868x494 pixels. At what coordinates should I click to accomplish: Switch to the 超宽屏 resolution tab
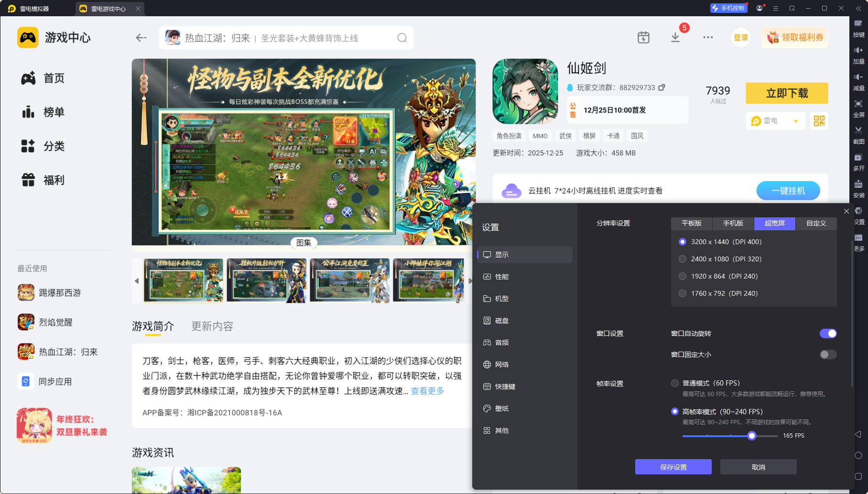point(775,223)
